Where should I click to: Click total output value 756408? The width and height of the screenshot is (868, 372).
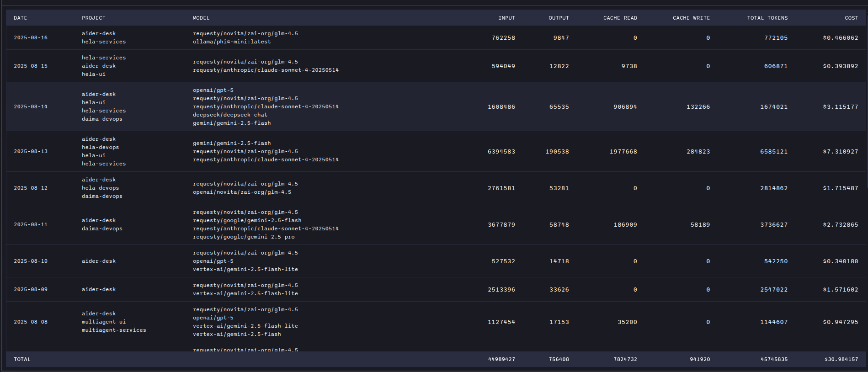559,359
